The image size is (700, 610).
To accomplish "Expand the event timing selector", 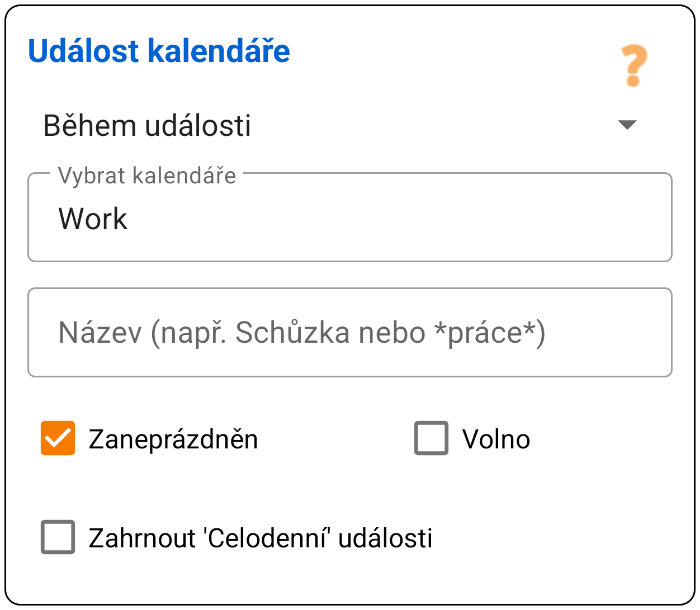I will pos(335,125).
